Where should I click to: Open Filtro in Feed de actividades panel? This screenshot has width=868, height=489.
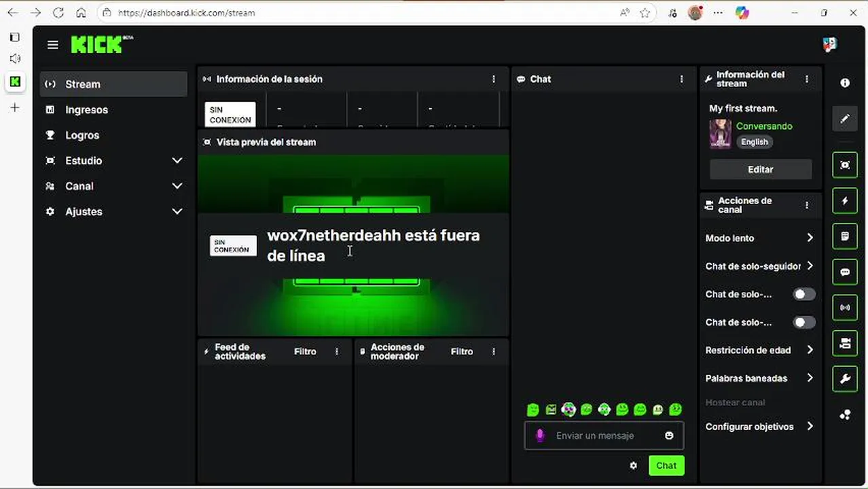coord(305,351)
